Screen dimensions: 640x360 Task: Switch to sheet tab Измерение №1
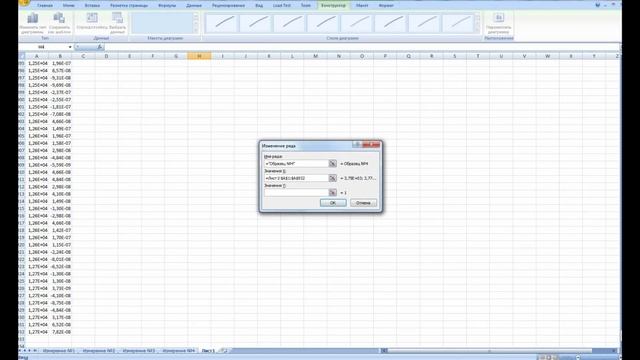(x=58, y=351)
